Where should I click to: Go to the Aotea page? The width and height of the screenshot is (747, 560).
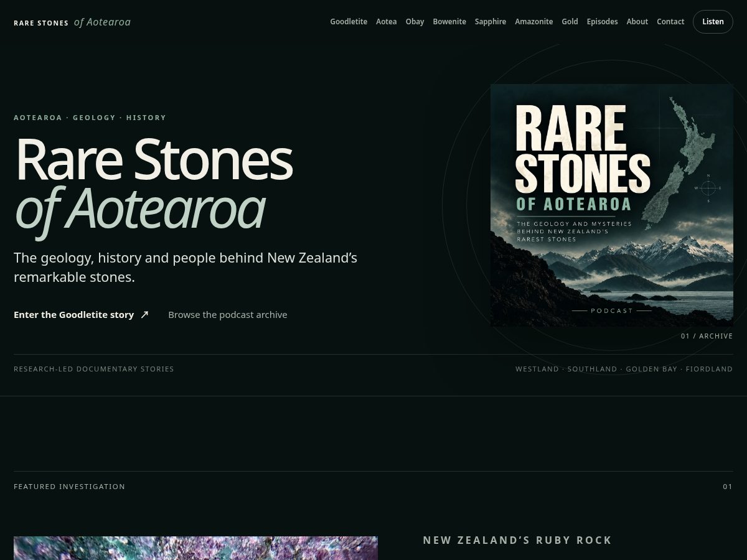(x=387, y=22)
